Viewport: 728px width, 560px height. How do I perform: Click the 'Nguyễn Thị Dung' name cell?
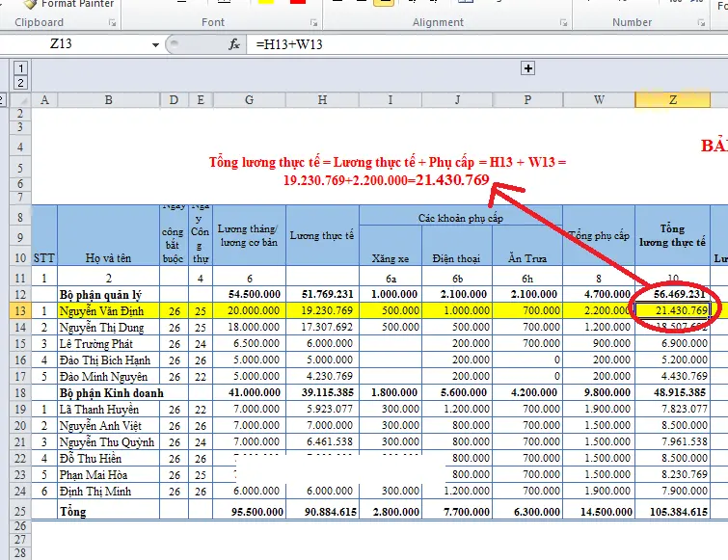(x=109, y=328)
